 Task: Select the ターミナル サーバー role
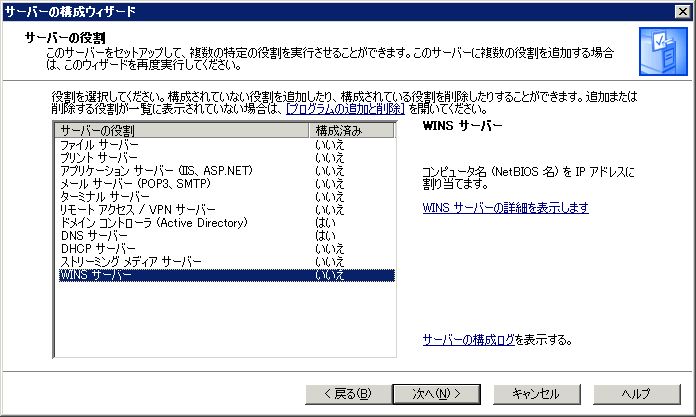coord(227,197)
